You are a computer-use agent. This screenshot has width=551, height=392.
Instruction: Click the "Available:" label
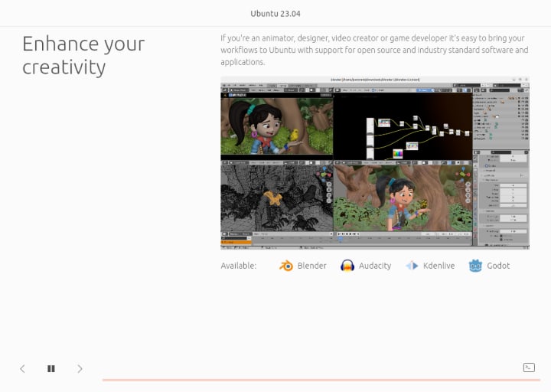[x=239, y=266]
